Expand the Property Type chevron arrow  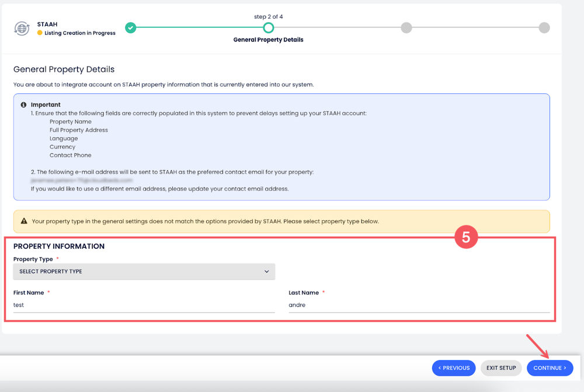267,272
